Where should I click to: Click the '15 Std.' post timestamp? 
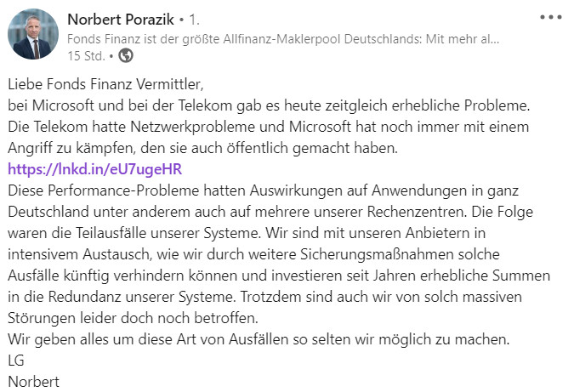pos(86,56)
